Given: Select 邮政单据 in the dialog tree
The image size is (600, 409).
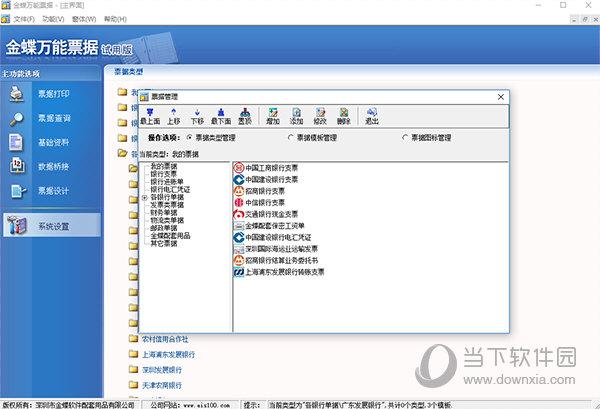Looking at the screenshot, I should (164, 228).
